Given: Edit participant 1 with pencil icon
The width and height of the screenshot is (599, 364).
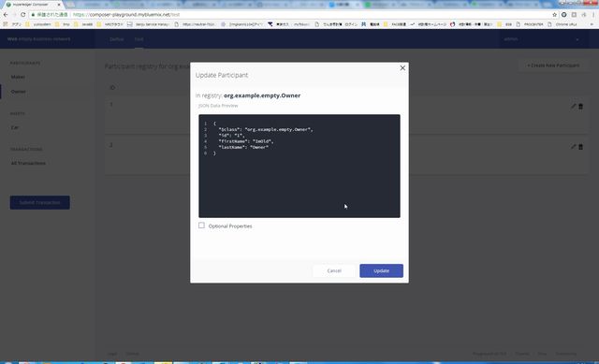Looking at the screenshot, I should pos(573,106).
